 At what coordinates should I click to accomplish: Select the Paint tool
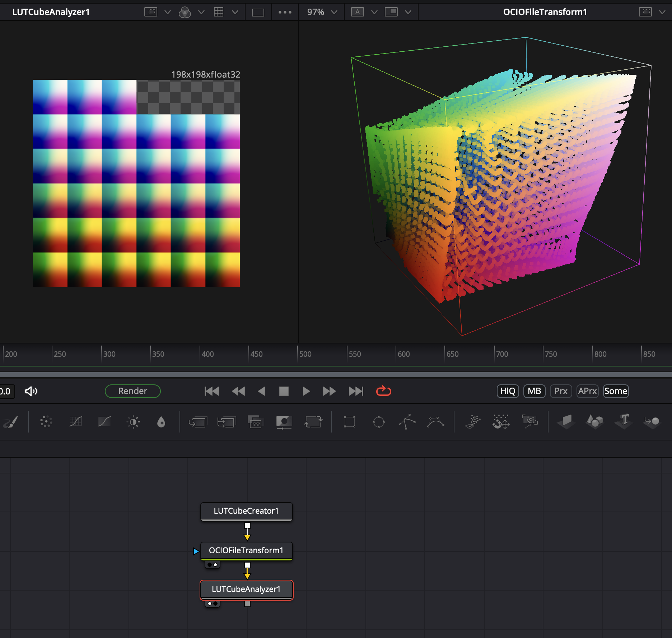click(11, 422)
